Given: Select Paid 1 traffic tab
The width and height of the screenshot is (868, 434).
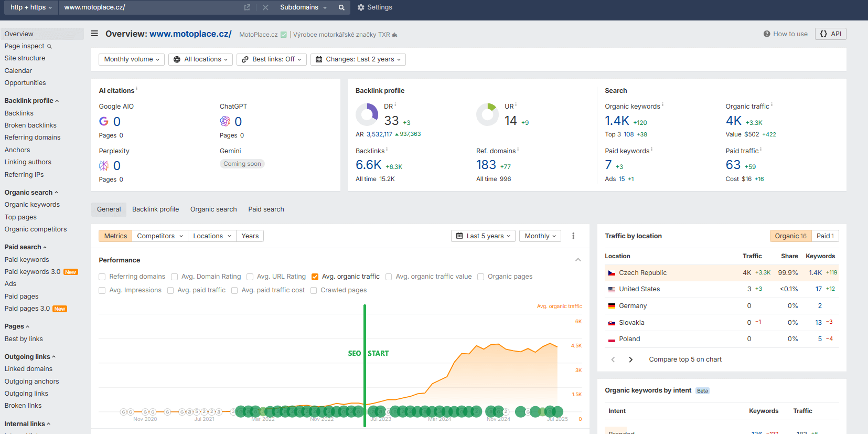Looking at the screenshot, I should click(824, 236).
